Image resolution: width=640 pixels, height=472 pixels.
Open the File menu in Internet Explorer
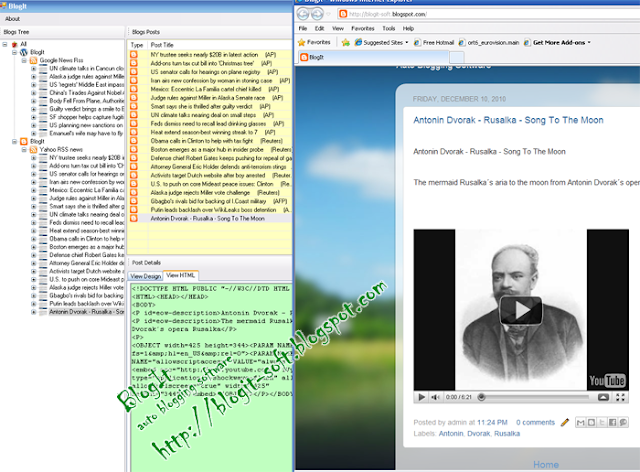(x=303, y=29)
